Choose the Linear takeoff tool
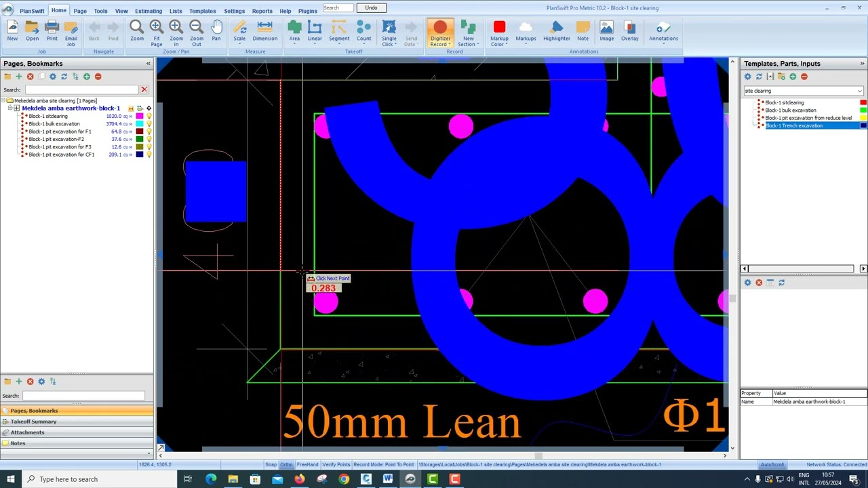Image resolution: width=868 pixels, height=488 pixels. click(315, 30)
